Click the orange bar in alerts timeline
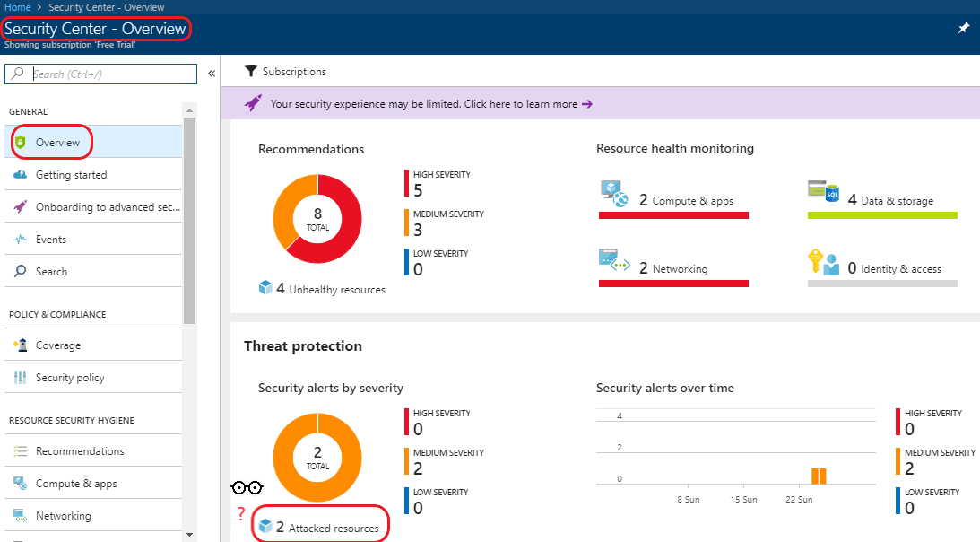Screen dimensions: 980x542 click(x=819, y=476)
